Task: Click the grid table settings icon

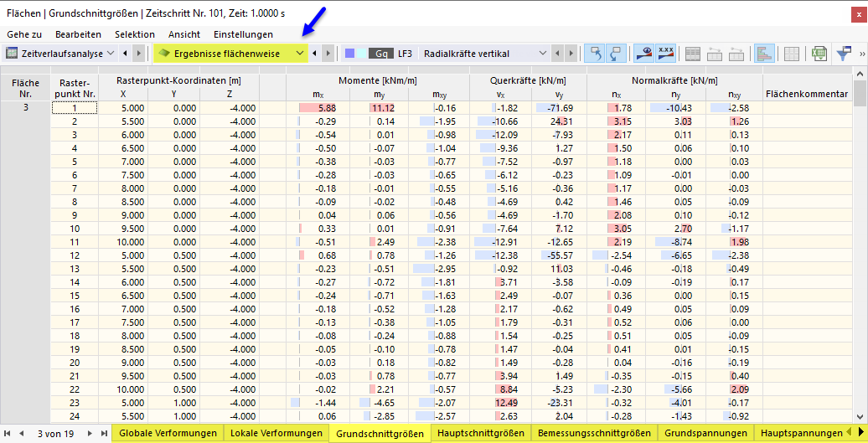Action: coord(791,54)
